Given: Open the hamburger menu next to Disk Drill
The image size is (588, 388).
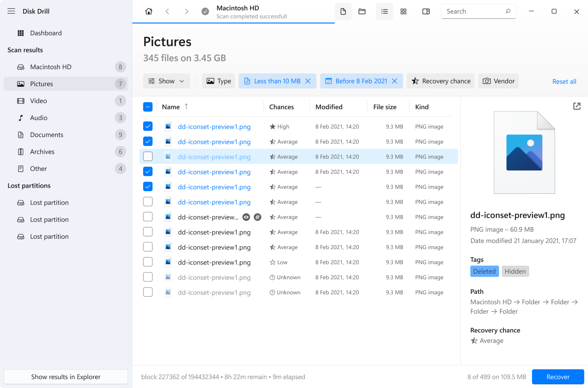Looking at the screenshot, I should point(11,11).
